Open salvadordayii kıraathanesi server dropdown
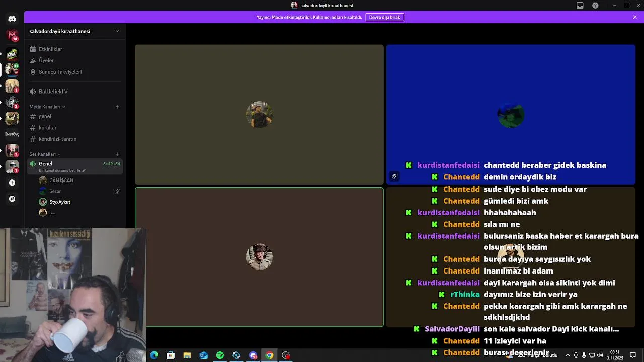This screenshot has height=362, width=644. [x=74, y=31]
